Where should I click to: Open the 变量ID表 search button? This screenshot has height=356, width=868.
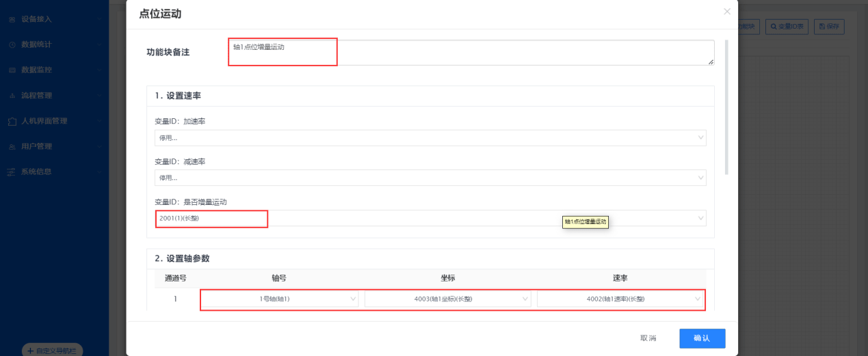[787, 27]
